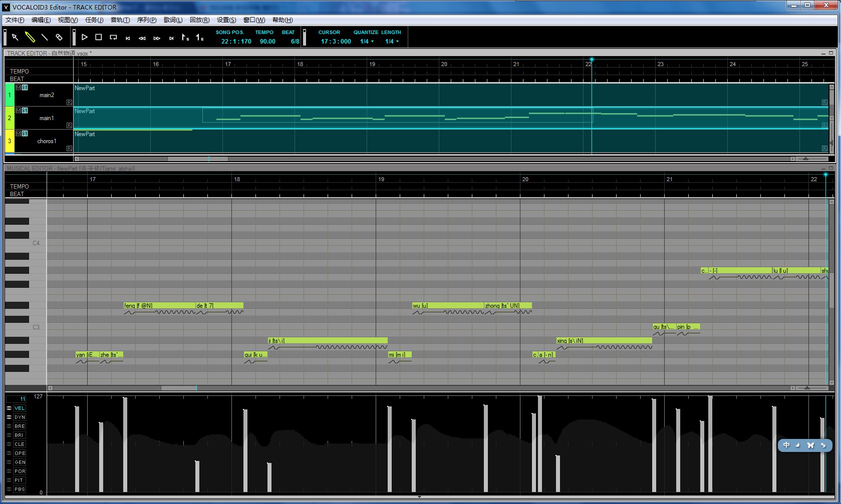Select the yellow pencil tool
This screenshot has width=841, height=504.
pos(30,37)
